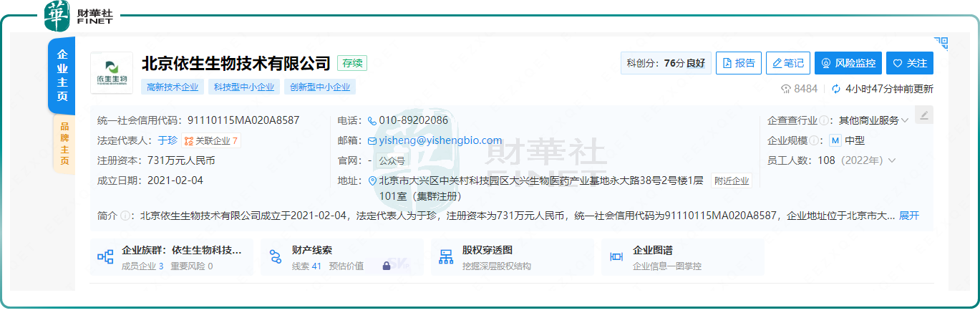
Task: Click the 企业族群 hierarchy icon
Action: click(105, 257)
